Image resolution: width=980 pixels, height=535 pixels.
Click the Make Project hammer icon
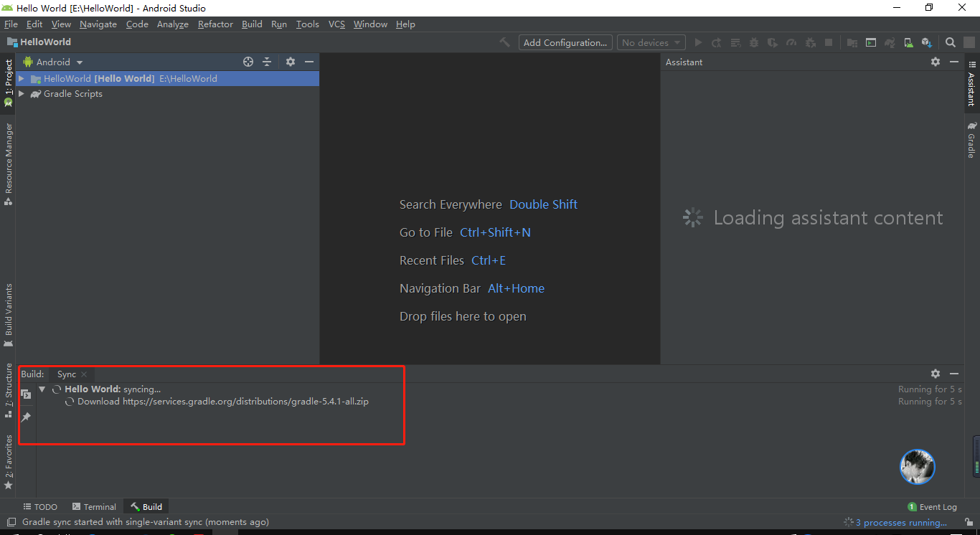click(505, 42)
